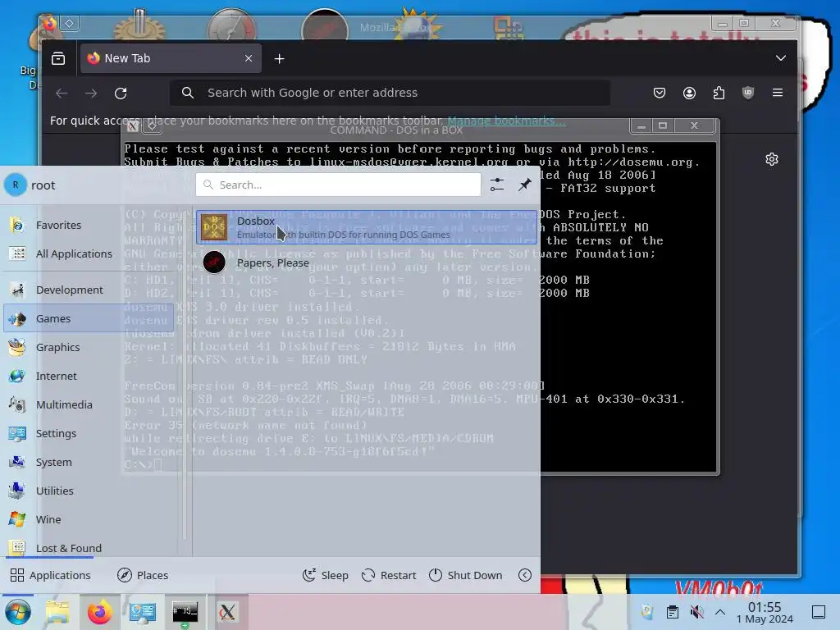Screen dimensions: 840x630
Task: Click the Sleep button
Action: tap(325, 575)
